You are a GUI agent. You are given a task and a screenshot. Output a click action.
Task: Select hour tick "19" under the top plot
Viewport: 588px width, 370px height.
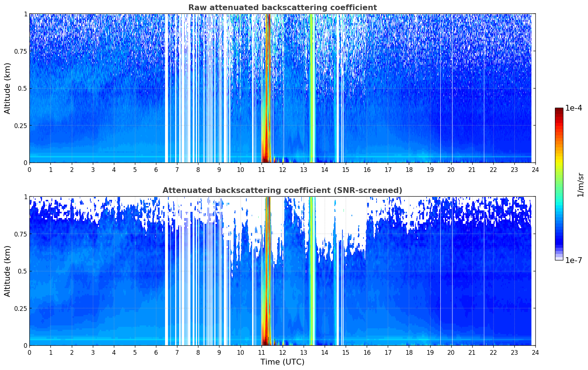coord(430,169)
